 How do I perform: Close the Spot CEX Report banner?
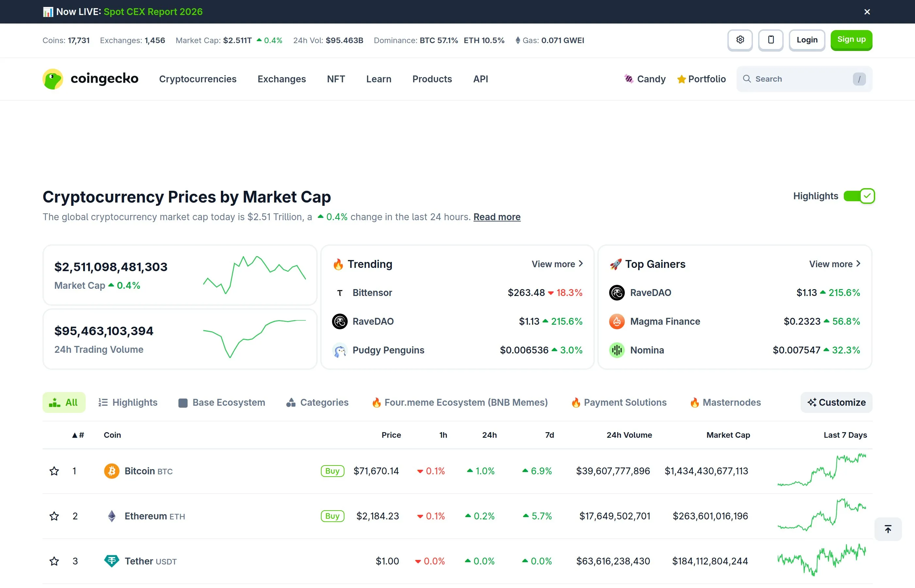click(867, 12)
